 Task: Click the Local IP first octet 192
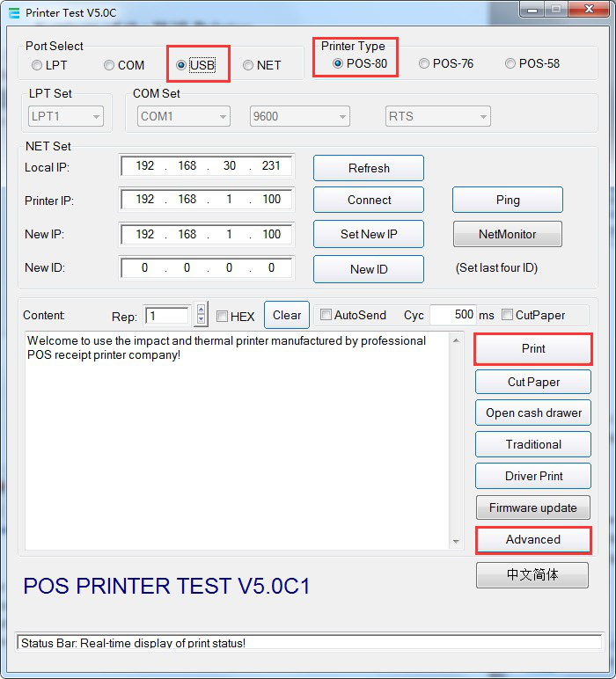pyautogui.click(x=144, y=166)
